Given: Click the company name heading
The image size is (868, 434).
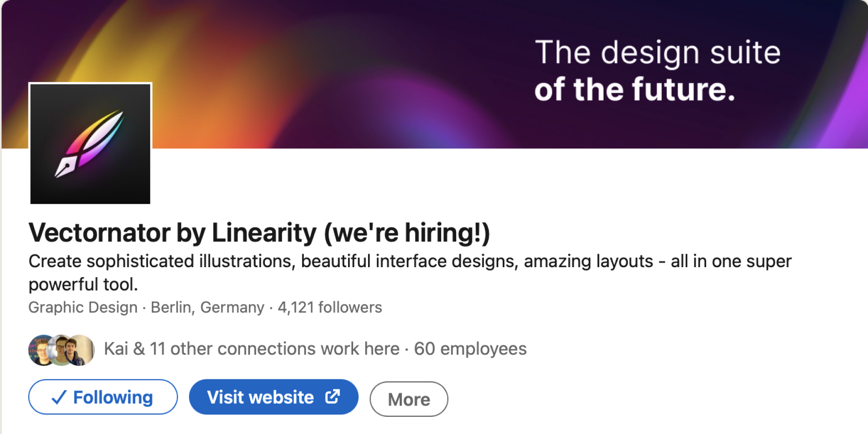Looking at the screenshot, I should point(259,233).
